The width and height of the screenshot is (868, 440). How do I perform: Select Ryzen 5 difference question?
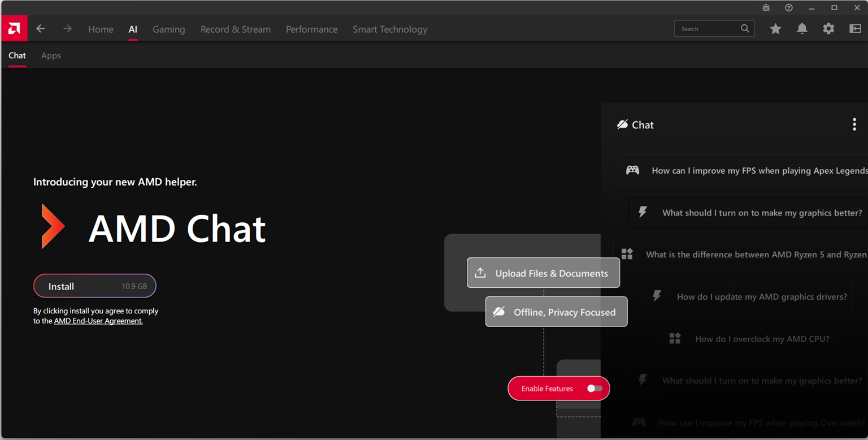pos(741,254)
